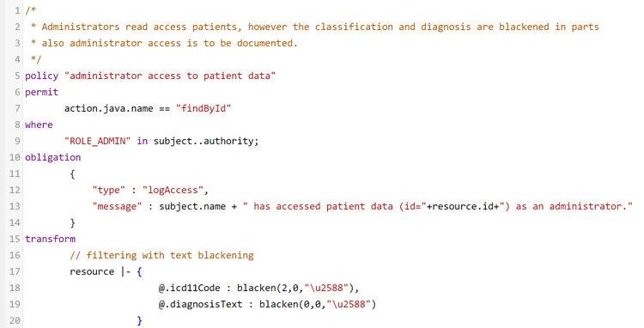Click the "logAccess" value string
The width and height of the screenshot is (644, 328).
[x=173, y=190]
